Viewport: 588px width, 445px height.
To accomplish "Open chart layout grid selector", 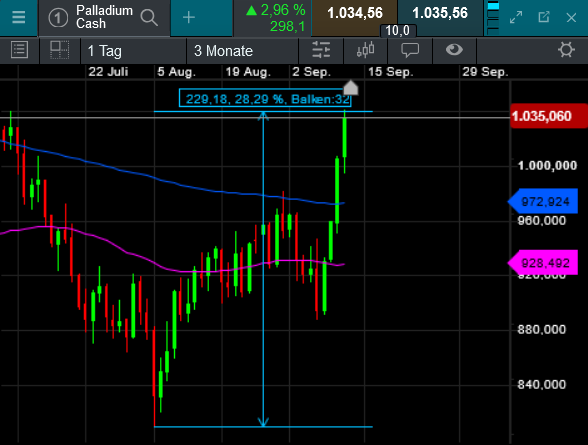I will (x=60, y=50).
